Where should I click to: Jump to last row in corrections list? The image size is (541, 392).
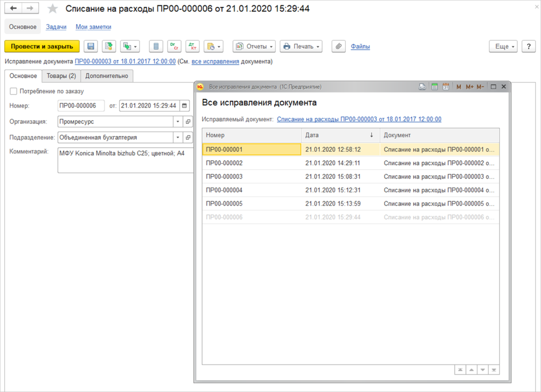(494, 369)
